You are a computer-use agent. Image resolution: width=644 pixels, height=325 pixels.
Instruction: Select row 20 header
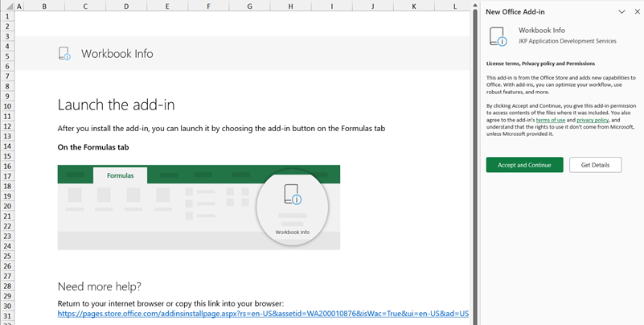coord(7,206)
